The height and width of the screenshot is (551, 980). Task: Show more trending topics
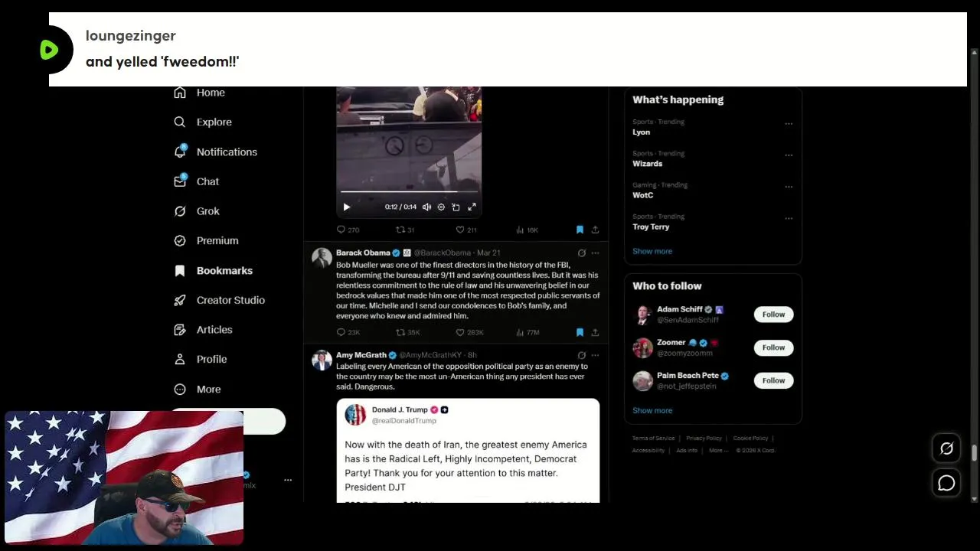coord(652,251)
